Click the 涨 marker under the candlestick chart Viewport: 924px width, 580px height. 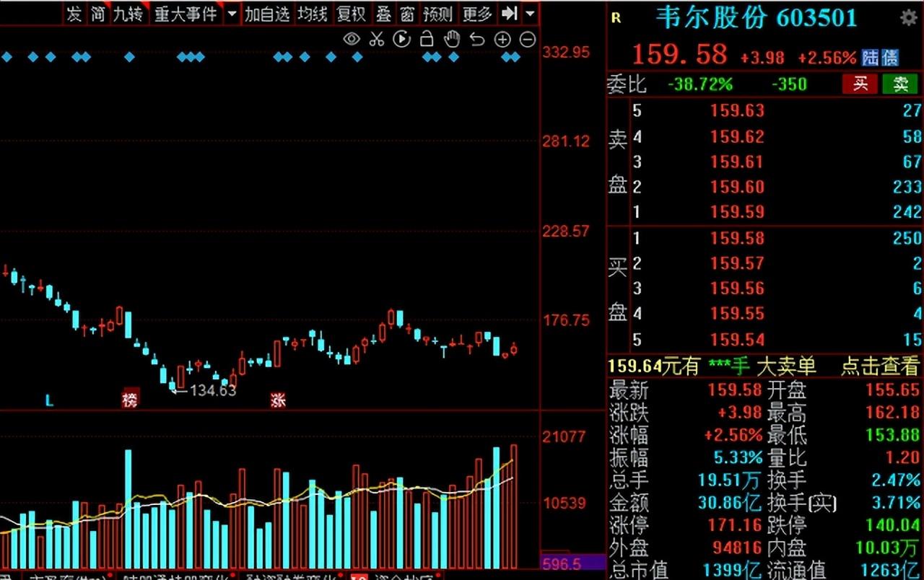pos(278,400)
